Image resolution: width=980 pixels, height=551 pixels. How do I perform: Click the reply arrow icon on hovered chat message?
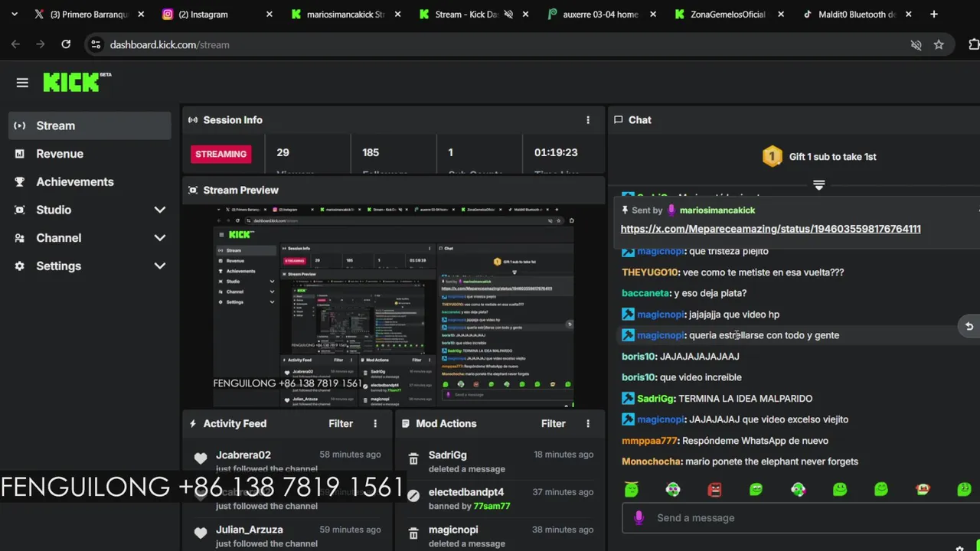point(969,326)
